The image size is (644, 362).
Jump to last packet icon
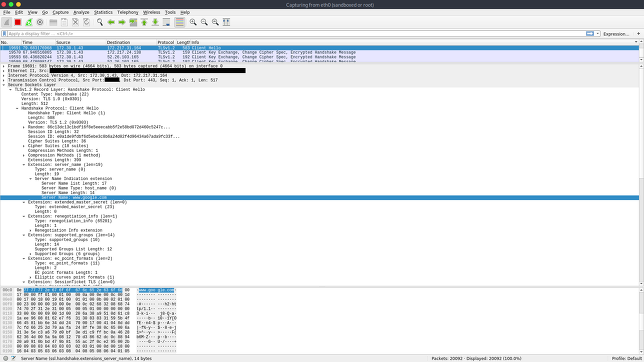[x=155, y=22]
